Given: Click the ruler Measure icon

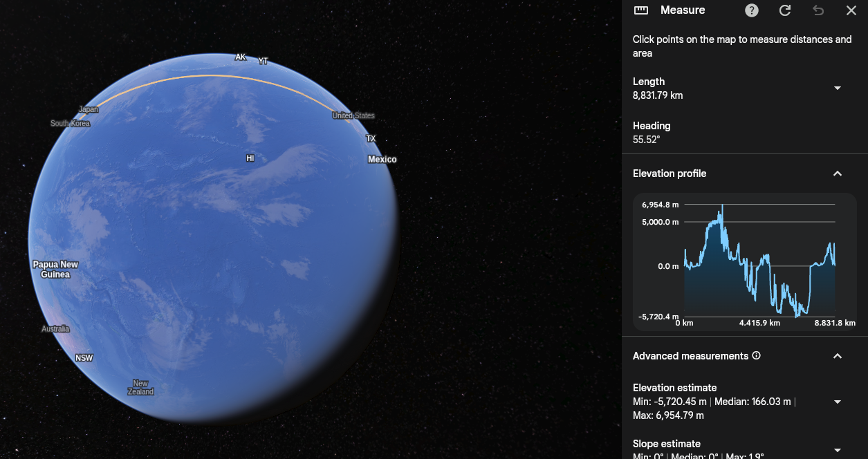Looking at the screenshot, I should [641, 10].
